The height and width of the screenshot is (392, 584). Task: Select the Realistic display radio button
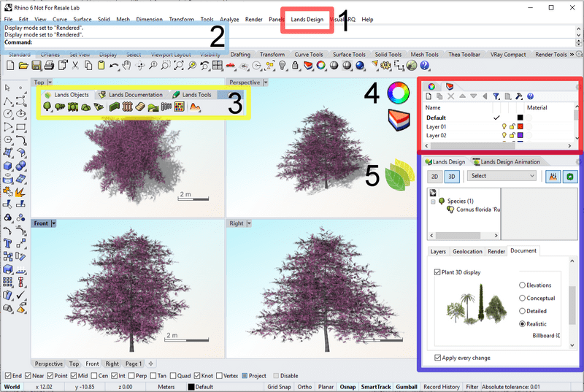[523, 323]
